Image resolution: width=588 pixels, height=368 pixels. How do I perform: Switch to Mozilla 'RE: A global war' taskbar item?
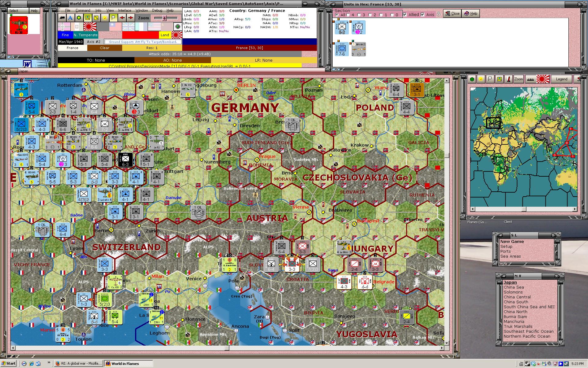[x=79, y=363]
